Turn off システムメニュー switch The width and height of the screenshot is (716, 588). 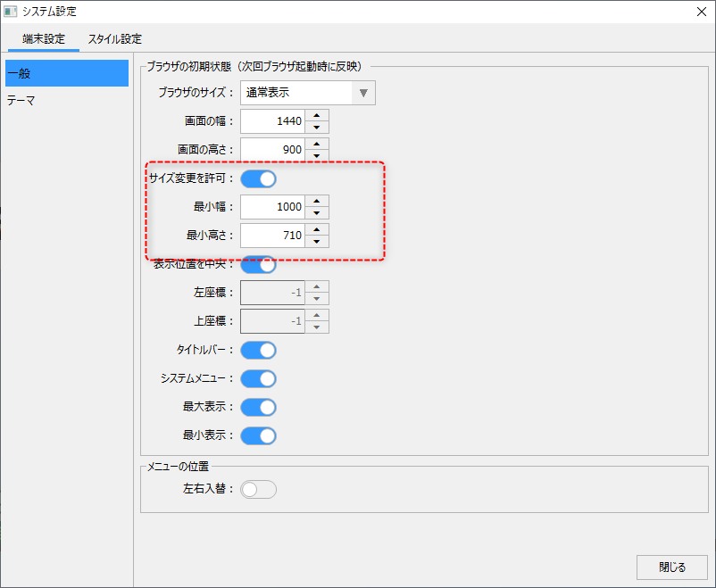click(x=258, y=378)
